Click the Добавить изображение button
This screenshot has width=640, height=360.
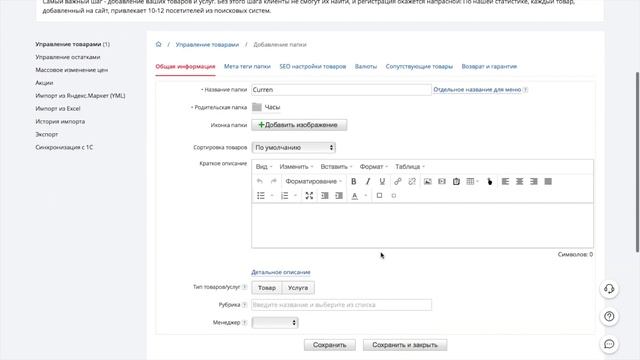(299, 125)
